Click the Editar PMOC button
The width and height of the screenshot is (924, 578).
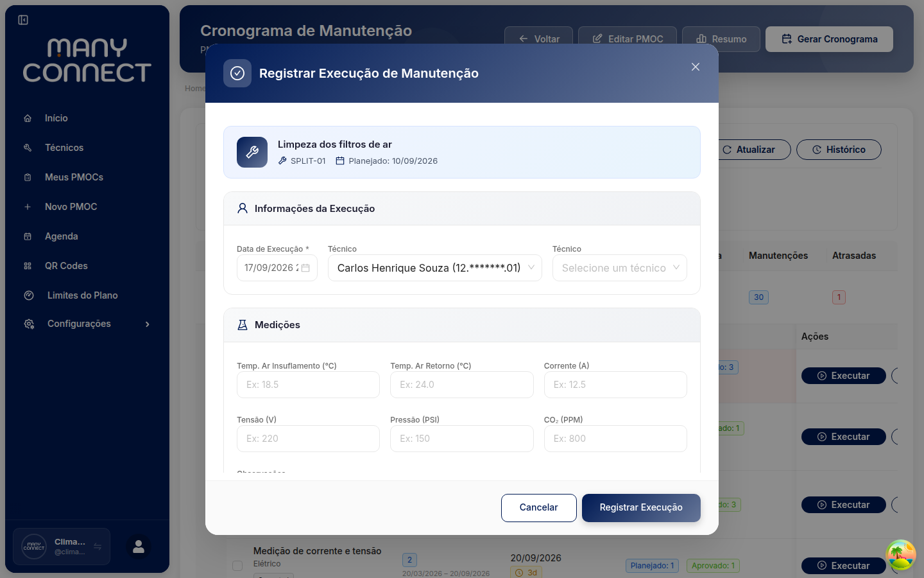tap(628, 39)
